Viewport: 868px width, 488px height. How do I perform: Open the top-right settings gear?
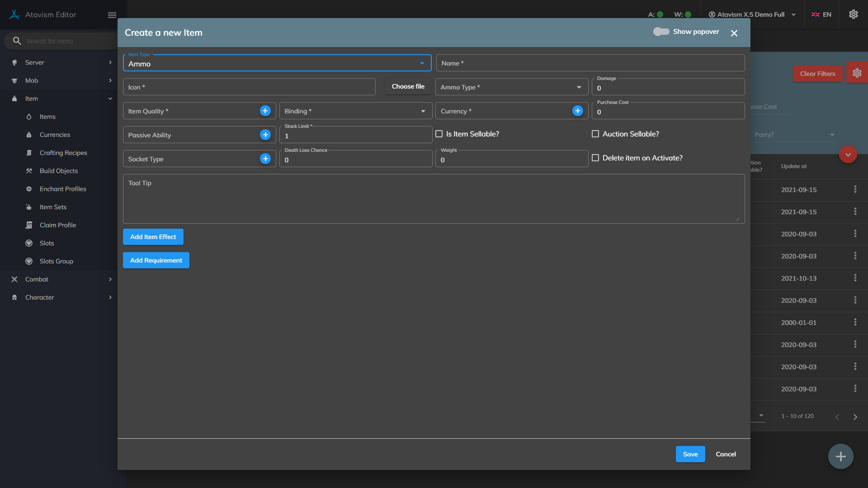point(853,14)
